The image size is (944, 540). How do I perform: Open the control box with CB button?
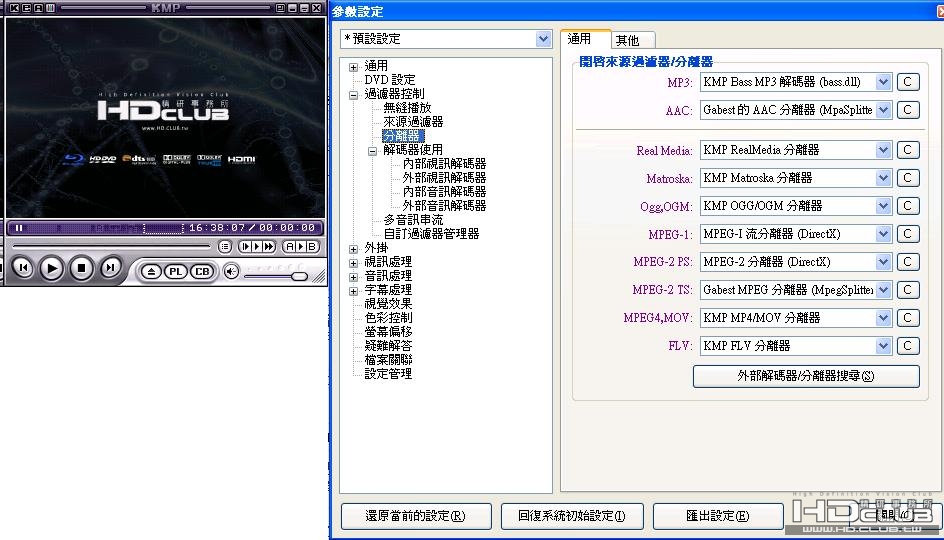[x=202, y=272]
